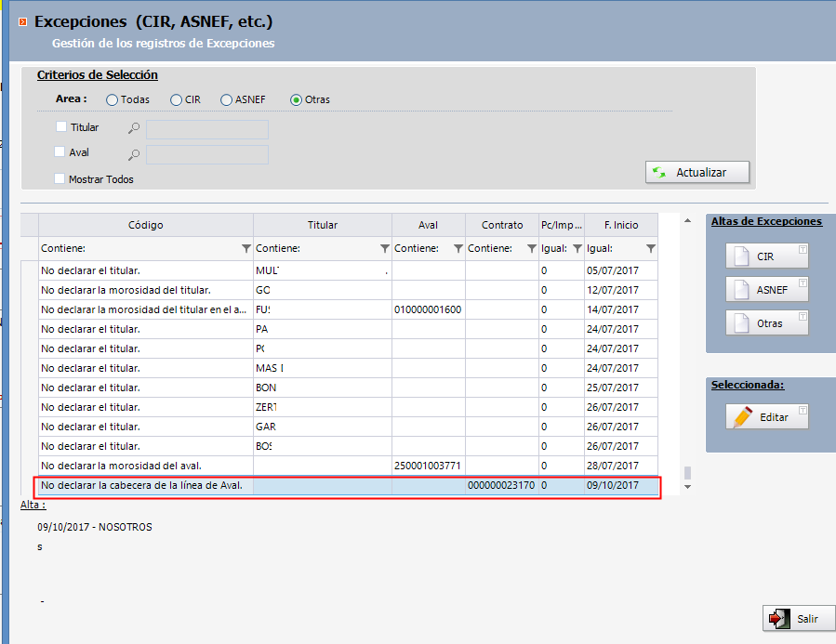The width and height of the screenshot is (836, 644).
Task: Click the Criterios de Selección heading
Action: [x=98, y=75]
